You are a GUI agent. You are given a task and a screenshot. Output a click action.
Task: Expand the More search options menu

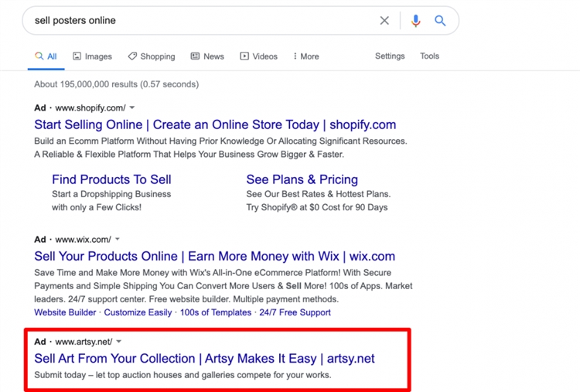306,56
